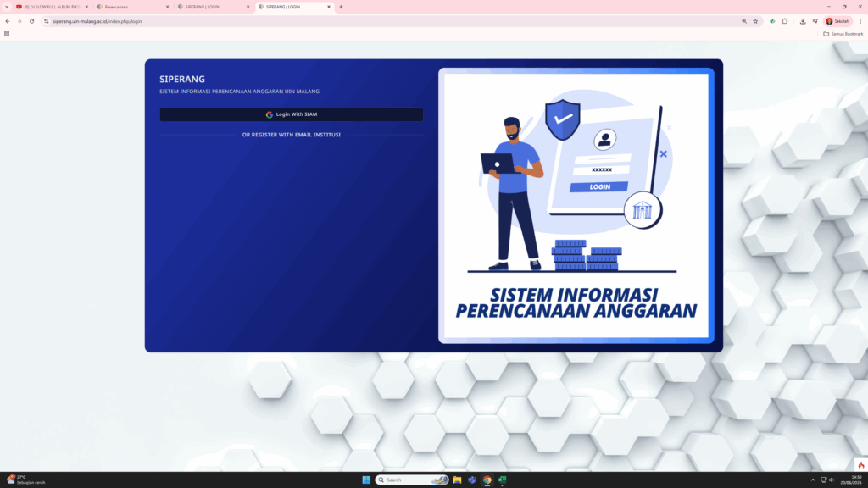Open the Chrome three-dot menu
The width and height of the screenshot is (868, 488).
860,21
